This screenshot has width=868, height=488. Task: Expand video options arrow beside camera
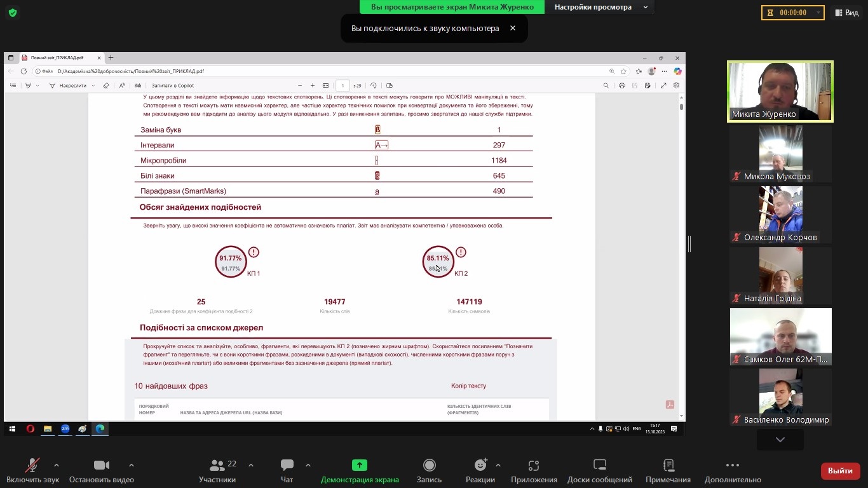[x=132, y=465]
